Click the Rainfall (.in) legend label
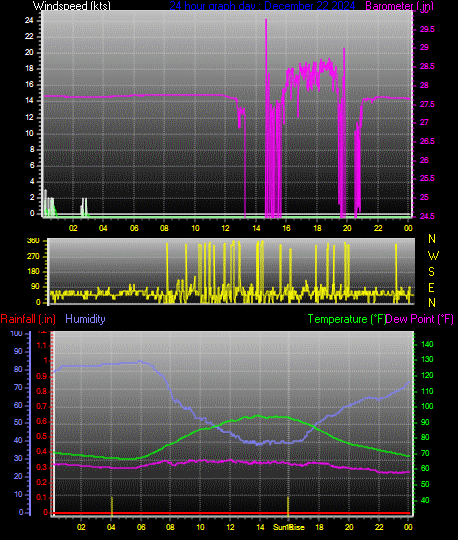The height and width of the screenshot is (540, 458). pyautogui.click(x=28, y=319)
